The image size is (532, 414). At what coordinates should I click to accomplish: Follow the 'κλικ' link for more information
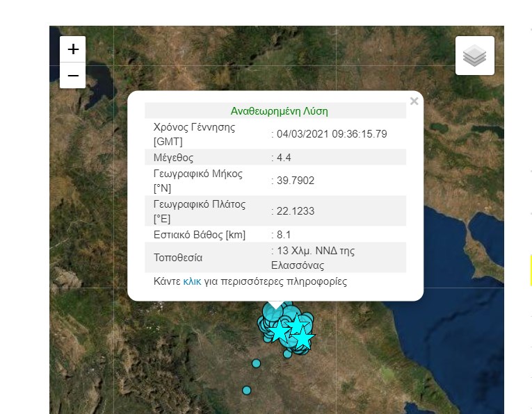click(x=192, y=281)
